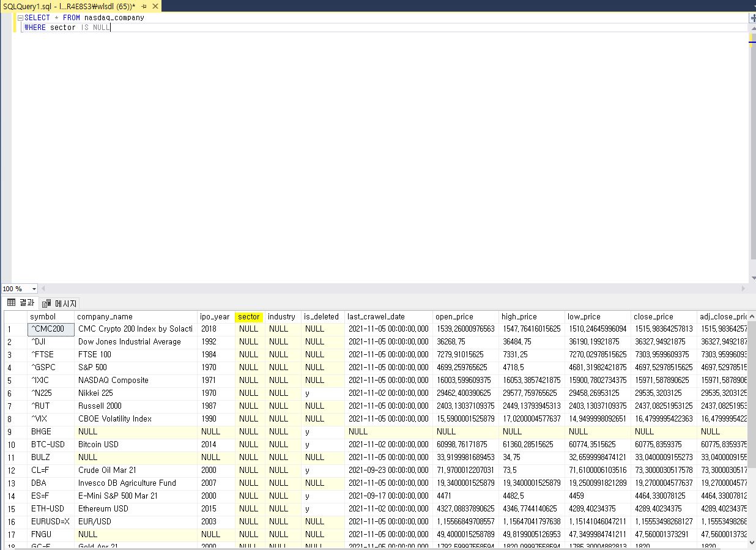This screenshot has width=756, height=550.
Task: Switch to the 메시지 messages tab
Action: 60,303
